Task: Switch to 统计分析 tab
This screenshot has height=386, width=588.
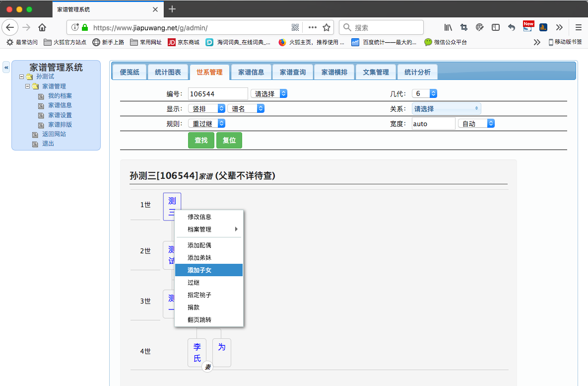Action: [x=417, y=72]
